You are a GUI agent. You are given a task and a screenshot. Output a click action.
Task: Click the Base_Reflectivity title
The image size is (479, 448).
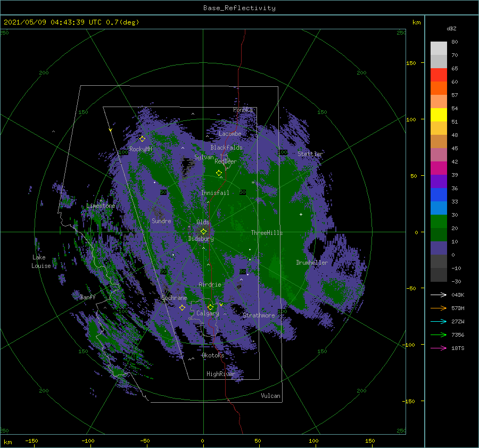[x=240, y=8]
